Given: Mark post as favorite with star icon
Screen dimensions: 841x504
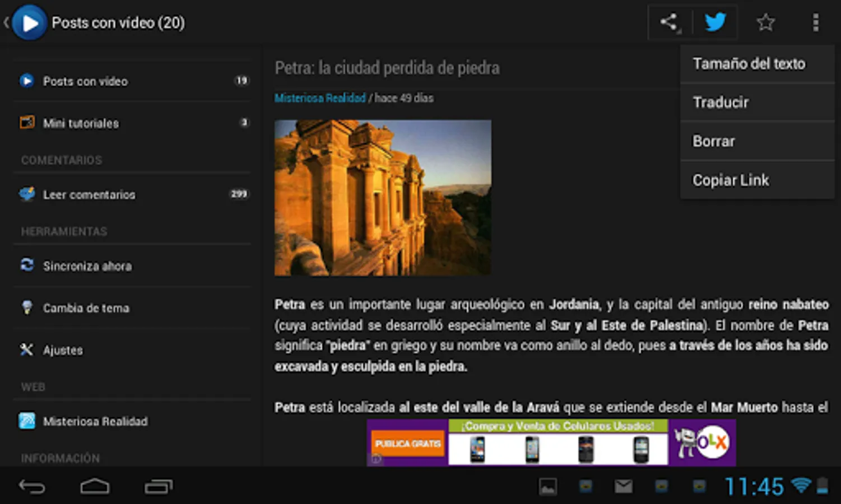Looking at the screenshot, I should 765,22.
